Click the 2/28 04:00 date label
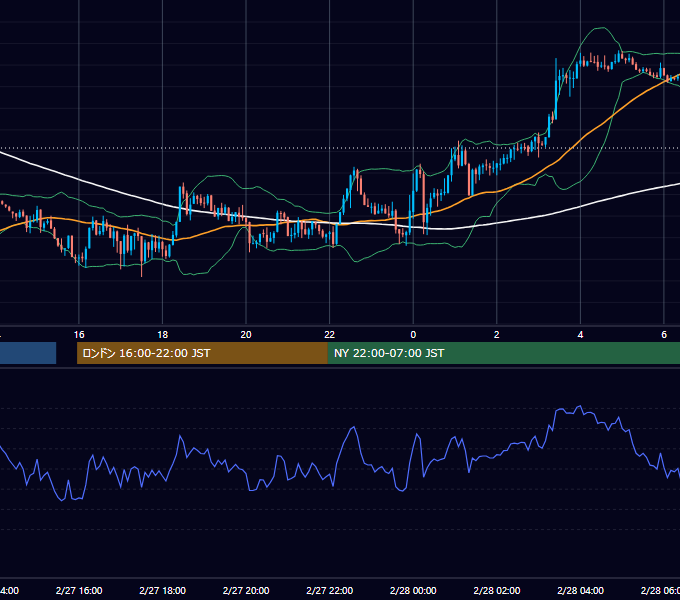The height and width of the screenshot is (600, 680). (580, 590)
